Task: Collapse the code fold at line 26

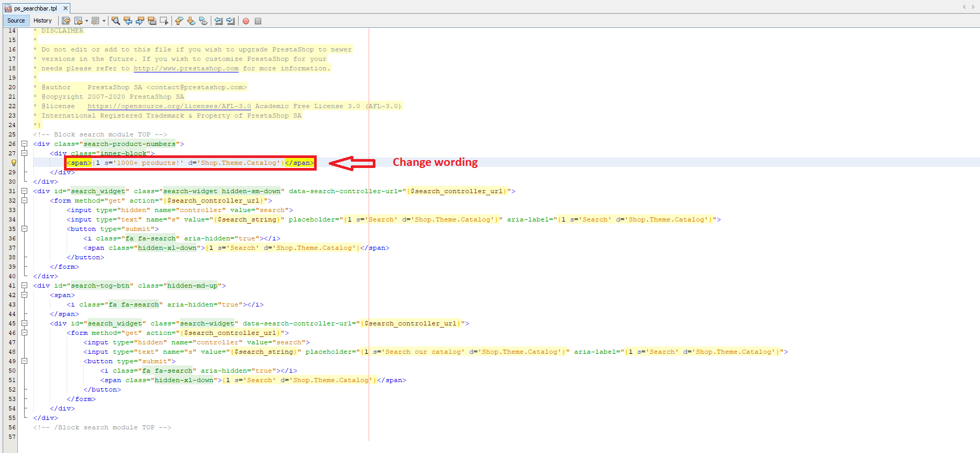Action: pyautogui.click(x=24, y=144)
